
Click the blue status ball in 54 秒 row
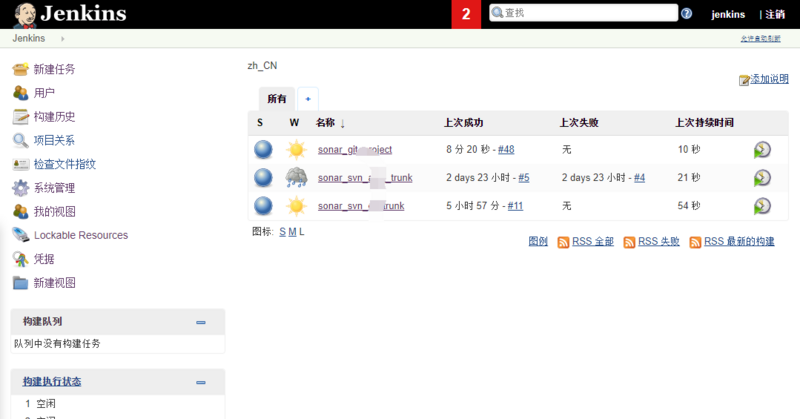click(263, 206)
